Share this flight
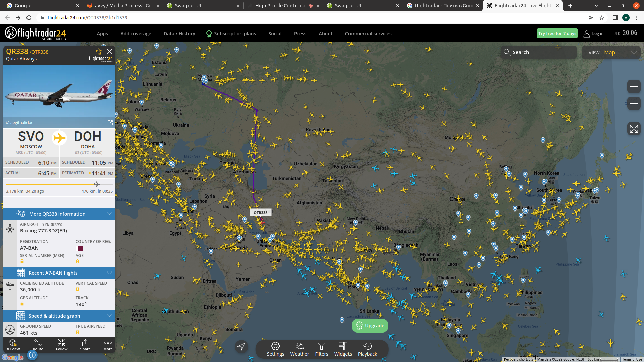 pyautogui.click(x=85, y=344)
